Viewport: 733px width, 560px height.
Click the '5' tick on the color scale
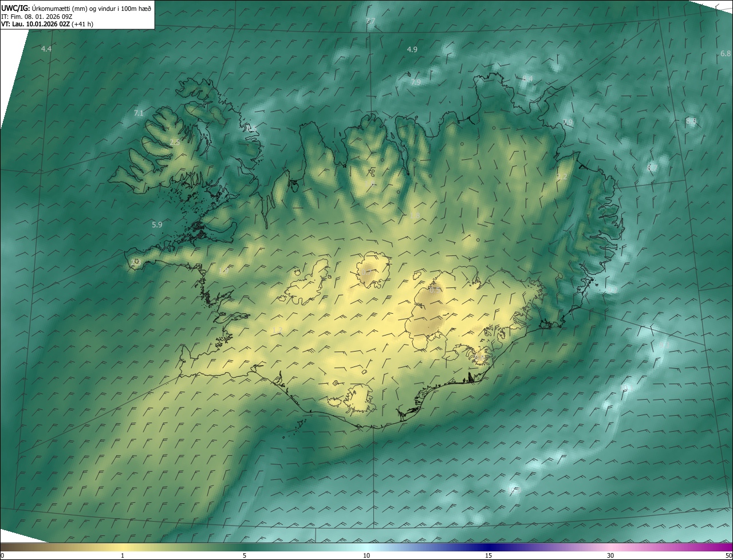pyautogui.click(x=245, y=555)
